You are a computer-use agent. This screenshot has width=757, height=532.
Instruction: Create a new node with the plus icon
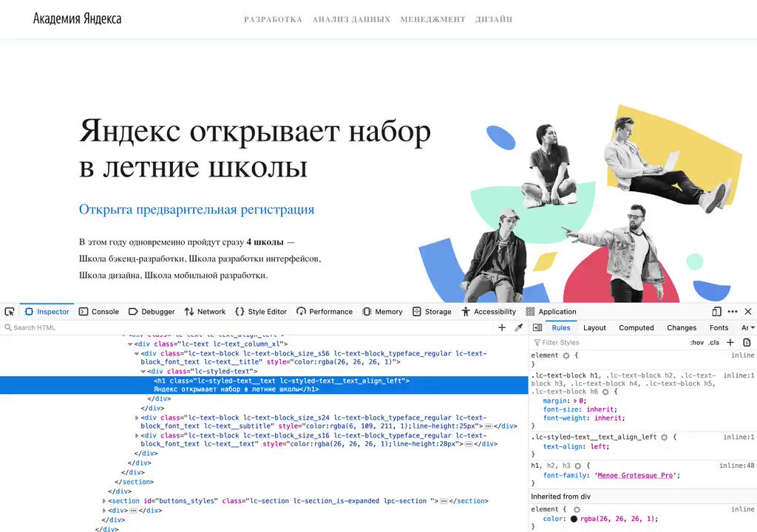click(x=502, y=327)
